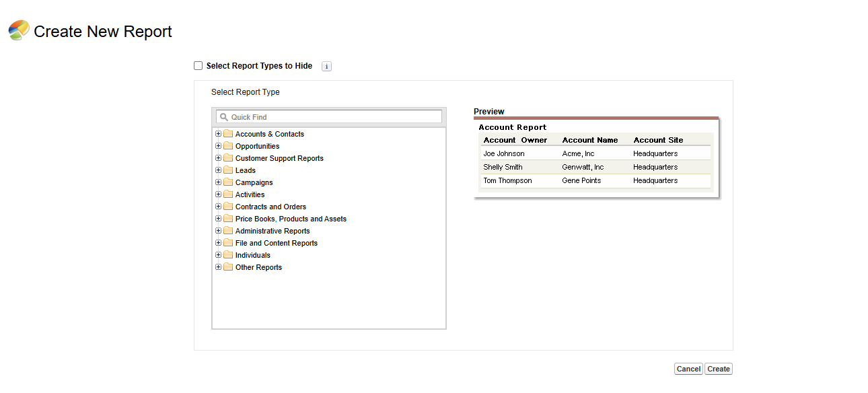868x393 pixels.
Task: Click the Cancel button
Action: pos(688,369)
